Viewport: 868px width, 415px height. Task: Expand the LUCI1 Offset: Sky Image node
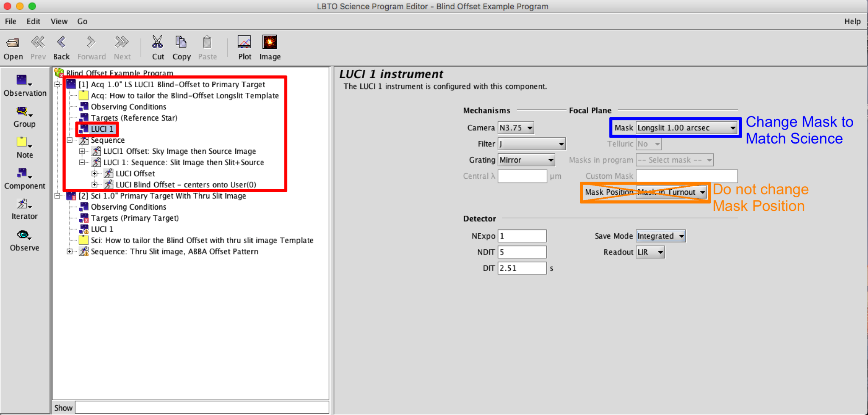82,151
